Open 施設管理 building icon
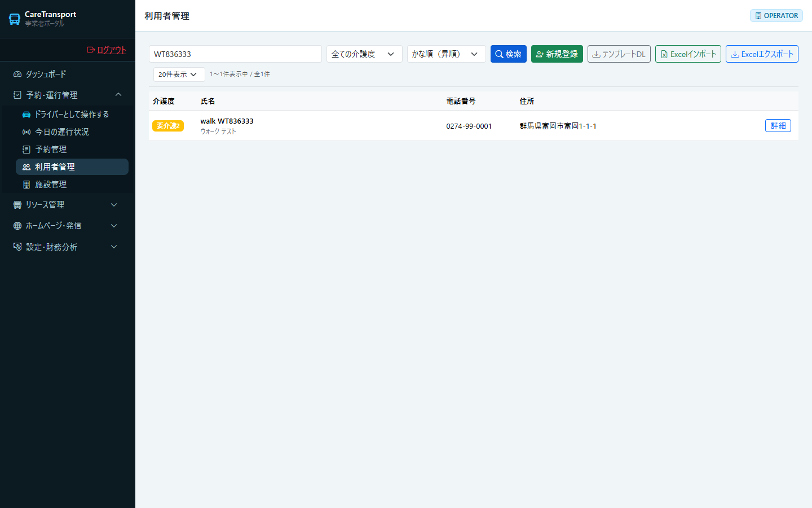Viewport: 812px width, 508px height. pyautogui.click(x=27, y=184)
